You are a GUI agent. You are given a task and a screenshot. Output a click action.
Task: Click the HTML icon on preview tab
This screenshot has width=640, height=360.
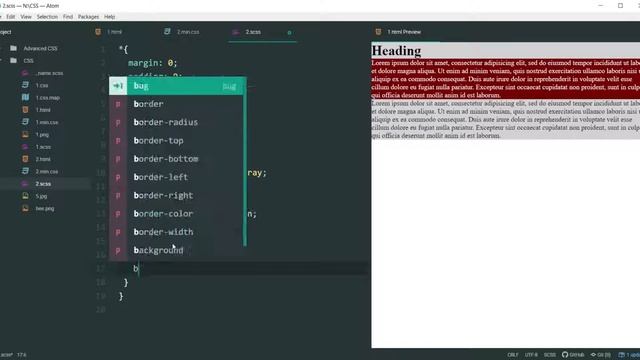[378, 31]
